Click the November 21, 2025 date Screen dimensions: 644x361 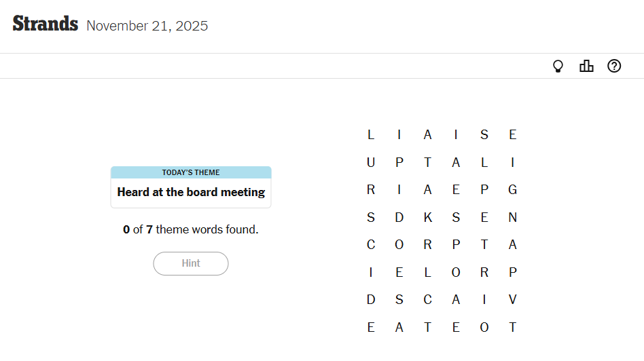pos(147,26)
